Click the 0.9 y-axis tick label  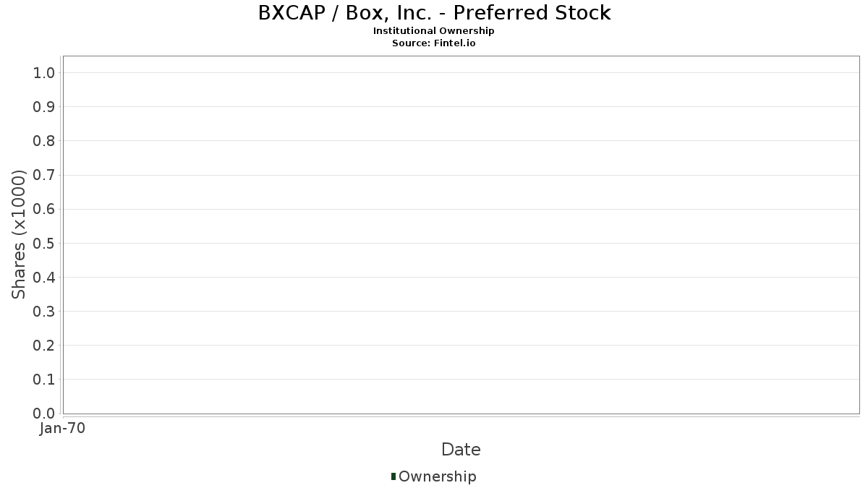(44, 107)
